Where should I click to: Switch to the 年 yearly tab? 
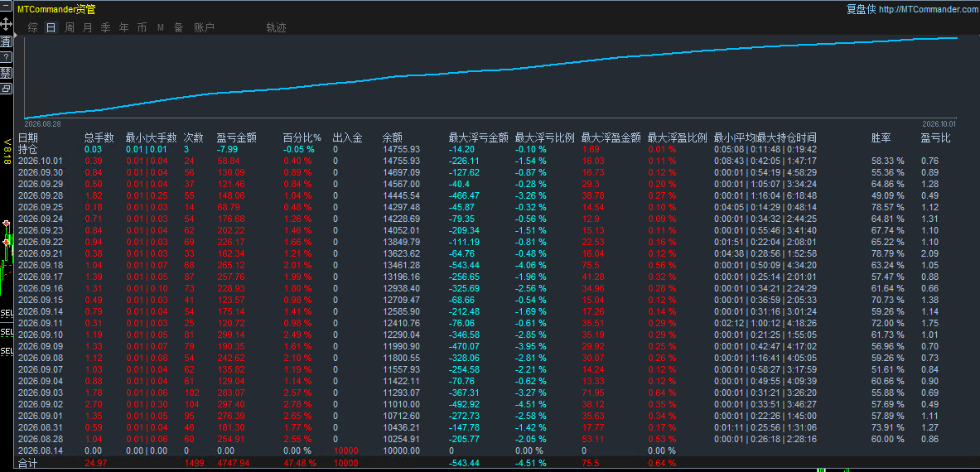(123, 27)
